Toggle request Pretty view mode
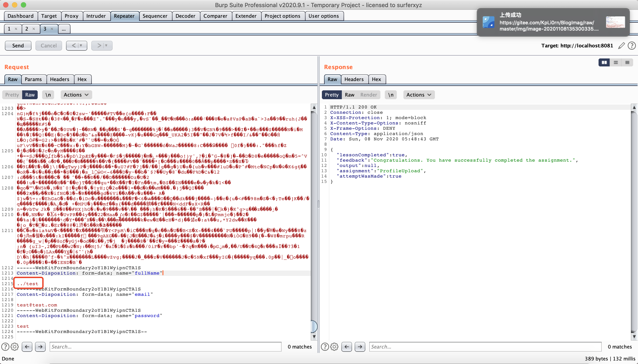The image size is (638, 364). pos(12,95)
